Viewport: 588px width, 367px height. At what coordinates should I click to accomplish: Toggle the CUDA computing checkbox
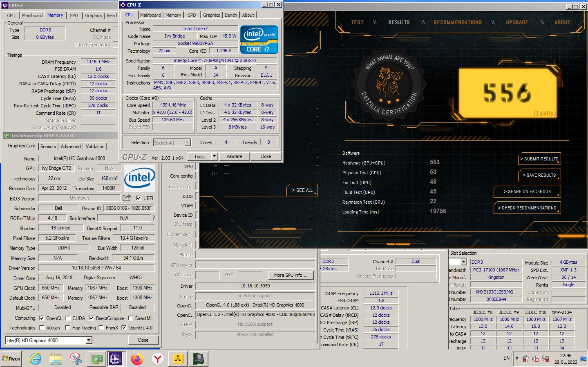(x=68, y=318)
